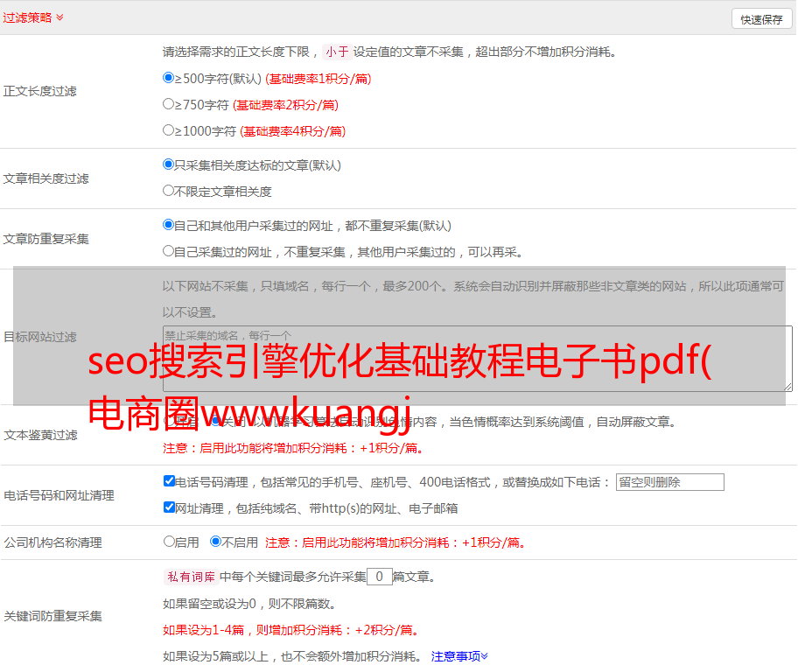Select the ≥750字符 radio option
The image size is (798, 672).
[168, 104]
